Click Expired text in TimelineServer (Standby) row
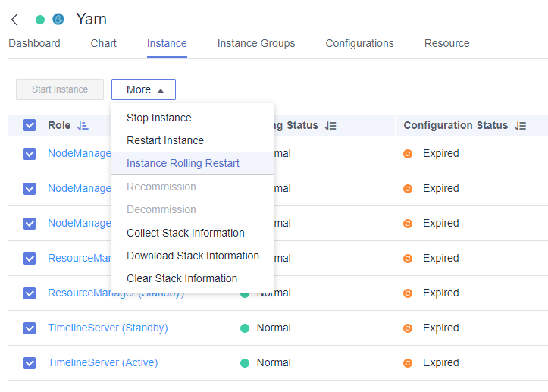The width and height of the screenshot is (548, 392). coord(440,328)
